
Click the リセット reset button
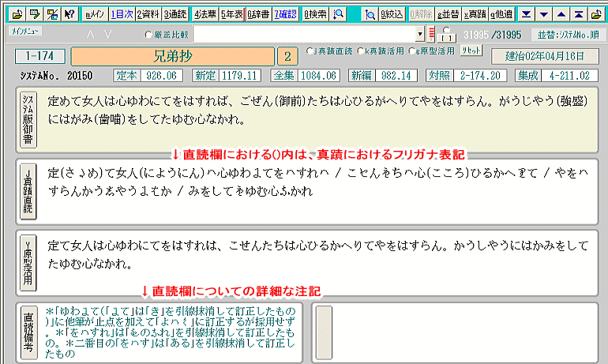pyautogui.click(x=471, y=51)
